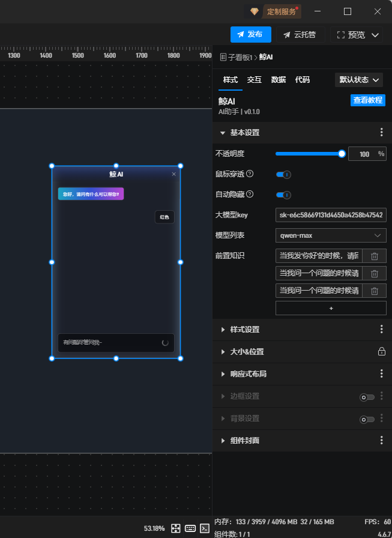Open the more options menu for 基本设置
392x538 pixels.
coord(381,133)
